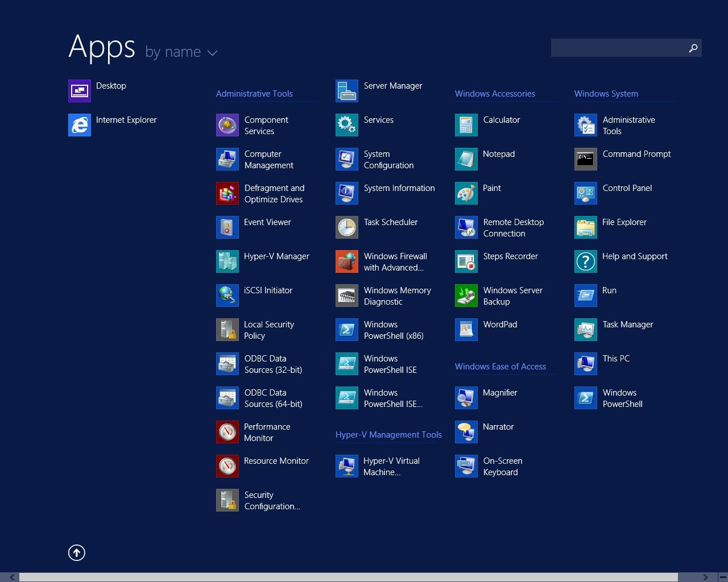728x582 pixels.
Task: Click the horizontal scrollbar thumb
Action: pyautogui.click(x=348, y=577)
